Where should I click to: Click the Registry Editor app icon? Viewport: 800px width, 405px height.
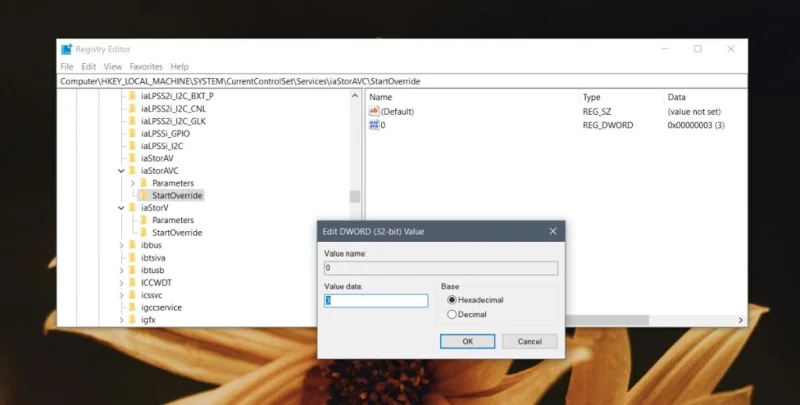pyautogui.click(x=67, y=49)
